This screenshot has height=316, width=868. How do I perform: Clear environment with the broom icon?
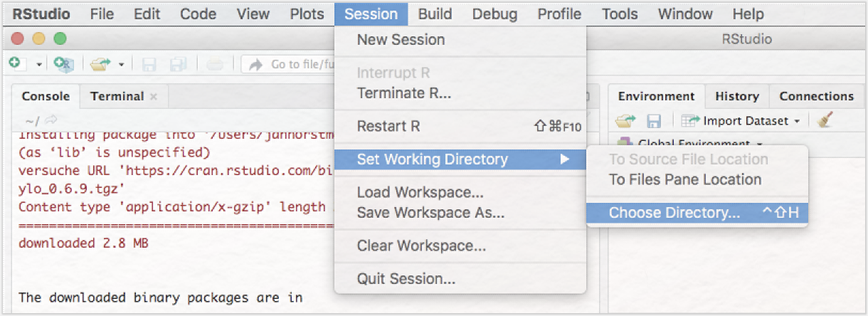(825, 120)
